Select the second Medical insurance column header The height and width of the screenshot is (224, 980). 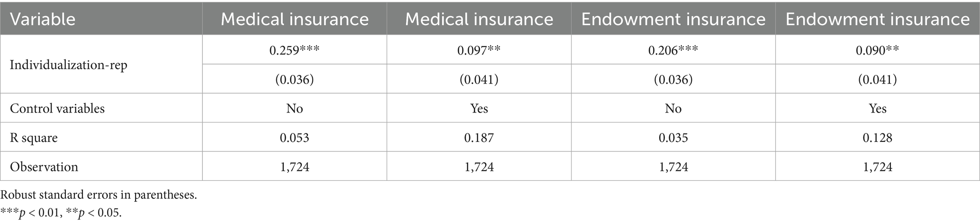(x=479, y=19)
